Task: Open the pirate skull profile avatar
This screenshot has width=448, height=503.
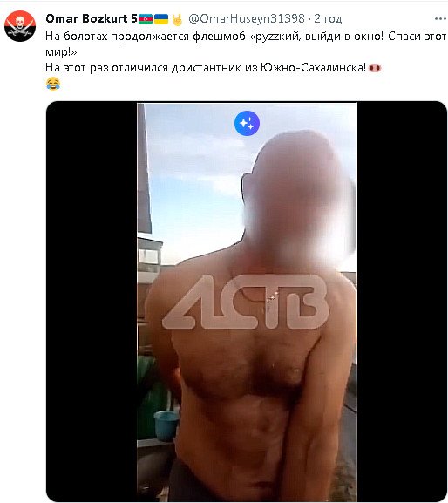Action: (20, 26)
